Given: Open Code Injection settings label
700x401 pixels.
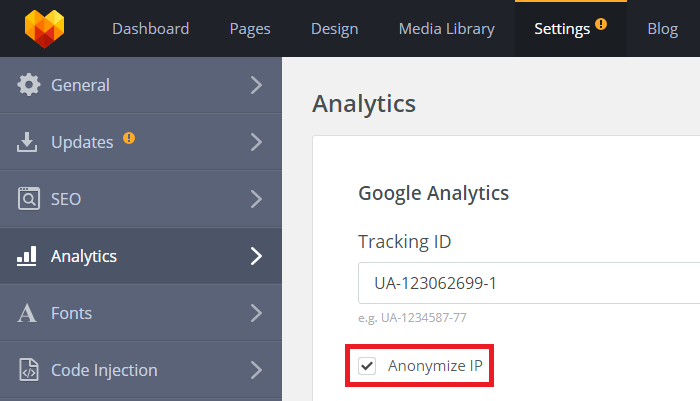Looking at the screenshot, I should (104, 370).
